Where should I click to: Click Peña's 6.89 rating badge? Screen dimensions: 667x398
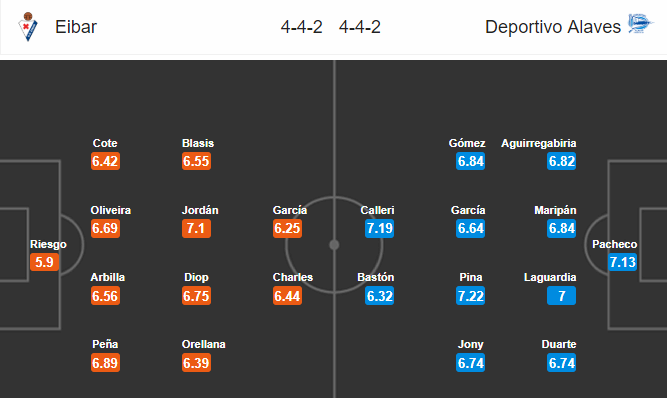[x=105, y=363]
